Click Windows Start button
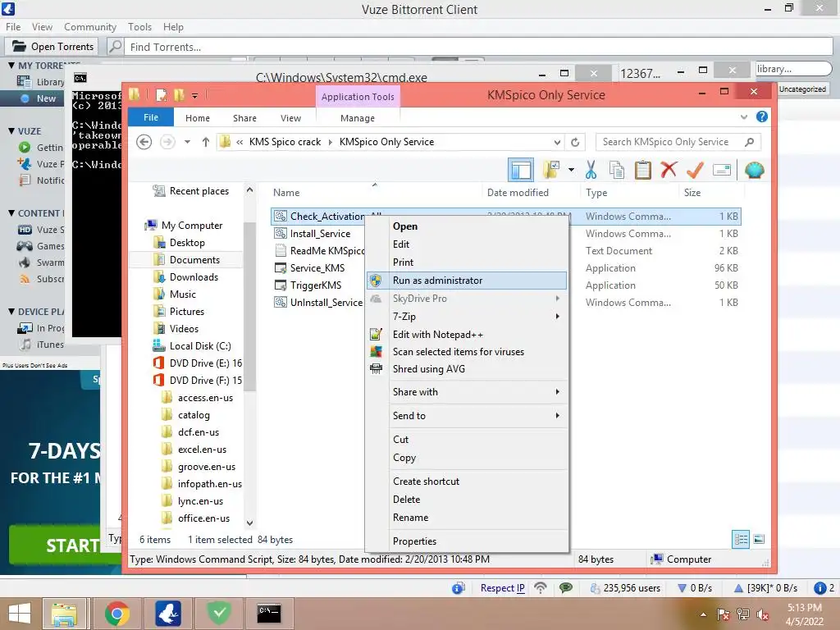840x630 pixels. click(x=20, y=614)
